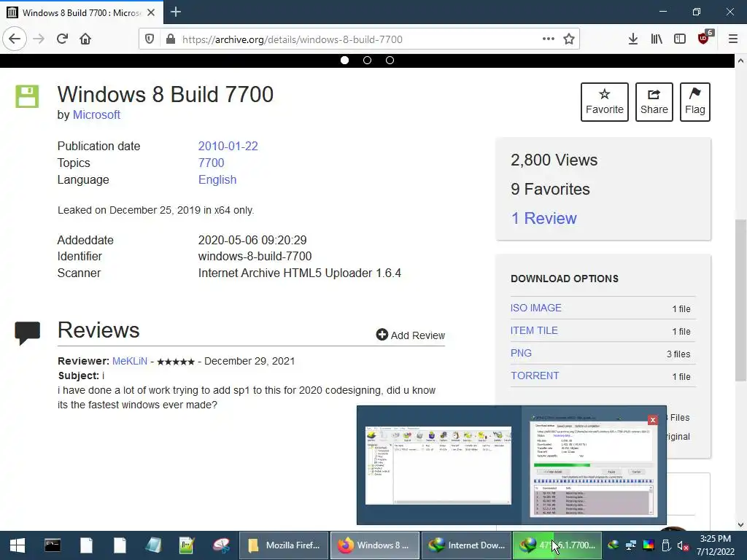Favorite this archive item

[605, 102]
